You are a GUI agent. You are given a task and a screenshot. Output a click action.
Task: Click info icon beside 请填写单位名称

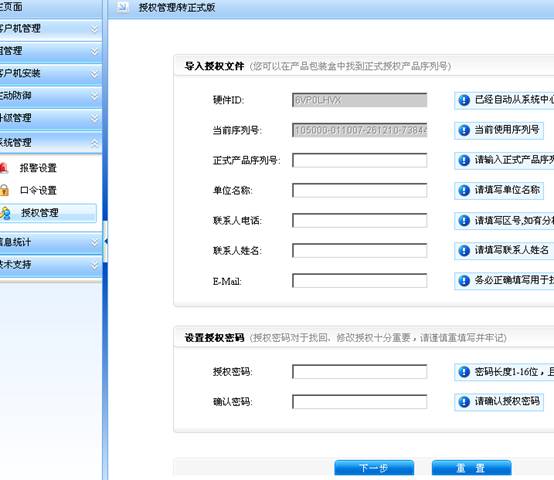(464, 190)
